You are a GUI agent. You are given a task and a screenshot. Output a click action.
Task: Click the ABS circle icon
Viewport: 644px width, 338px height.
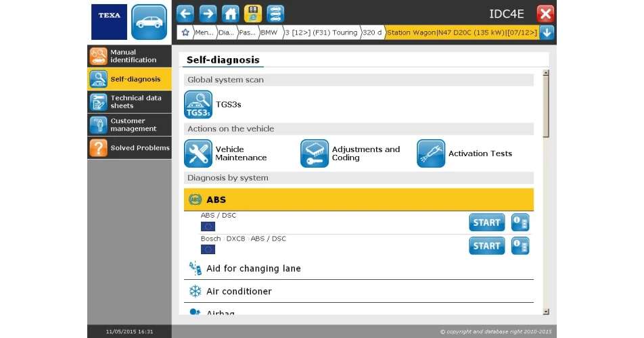tap(195, 200)
